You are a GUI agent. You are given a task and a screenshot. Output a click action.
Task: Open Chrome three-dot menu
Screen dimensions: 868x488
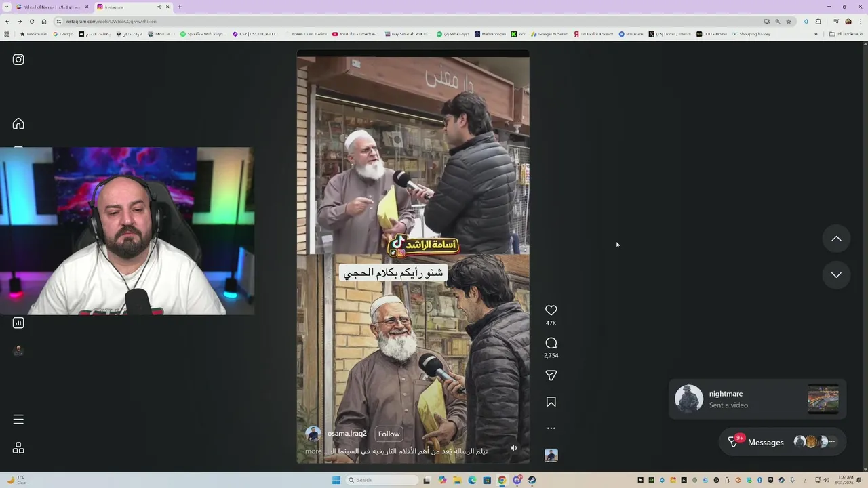click(x=861, y=21)
